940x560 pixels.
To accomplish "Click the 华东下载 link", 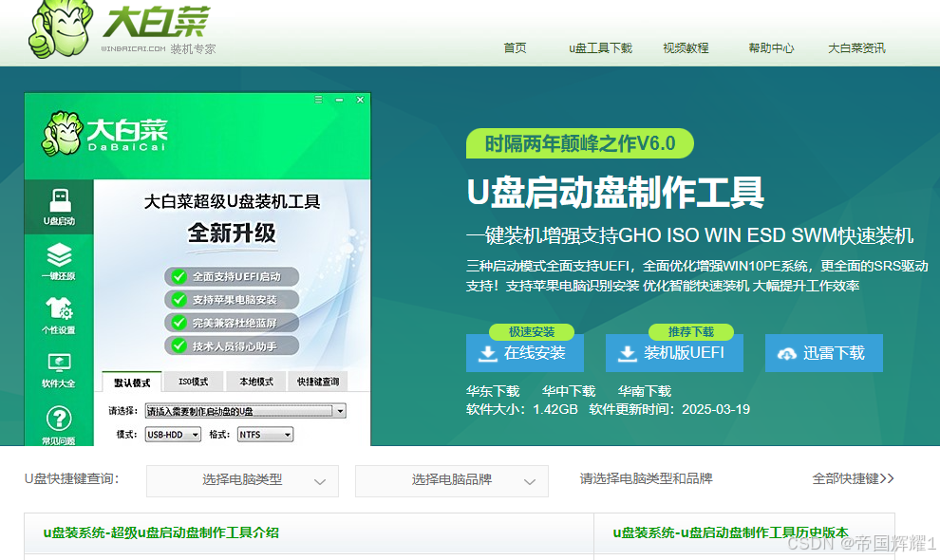I will pos(493,391).
